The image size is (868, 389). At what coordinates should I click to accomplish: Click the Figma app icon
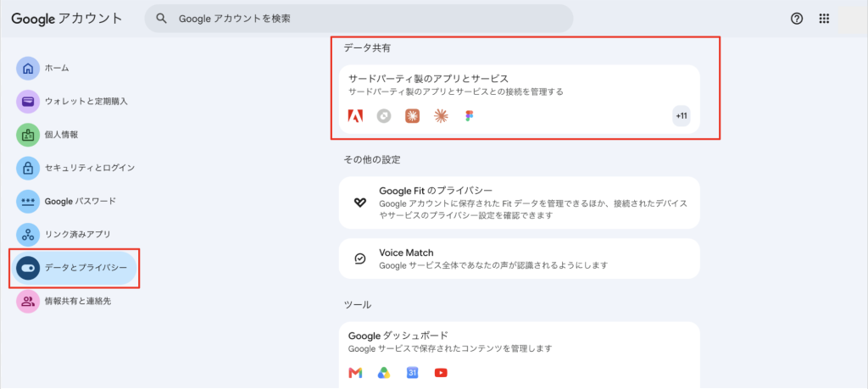[470, 115]
